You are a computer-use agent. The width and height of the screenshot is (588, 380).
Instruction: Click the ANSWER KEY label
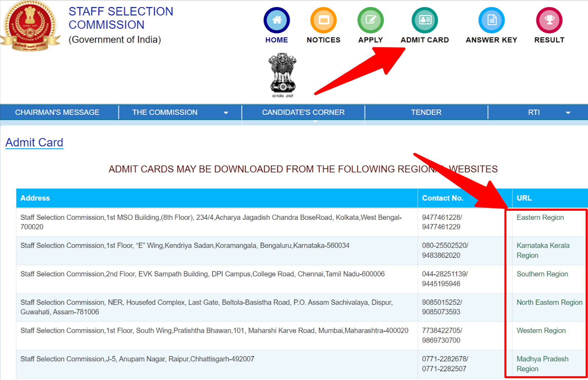491,40
